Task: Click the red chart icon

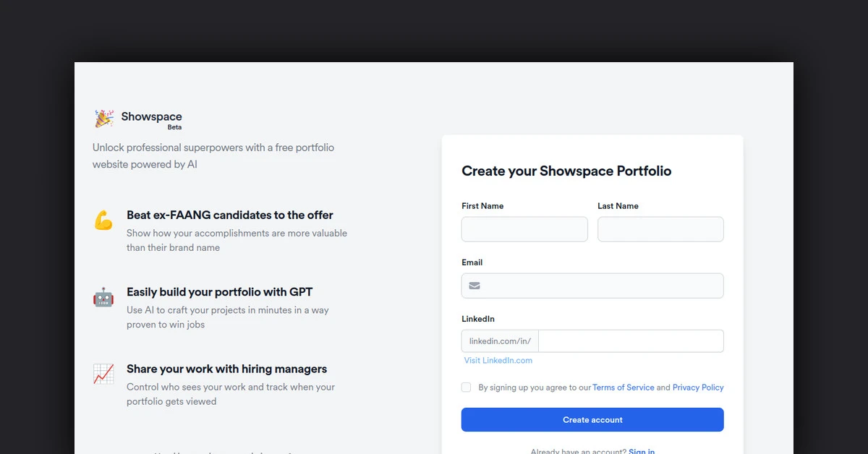Action: 103,374
